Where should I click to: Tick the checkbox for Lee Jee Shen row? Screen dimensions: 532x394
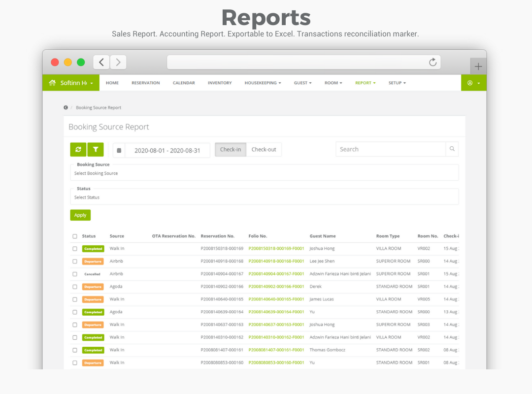coord(75,262)
